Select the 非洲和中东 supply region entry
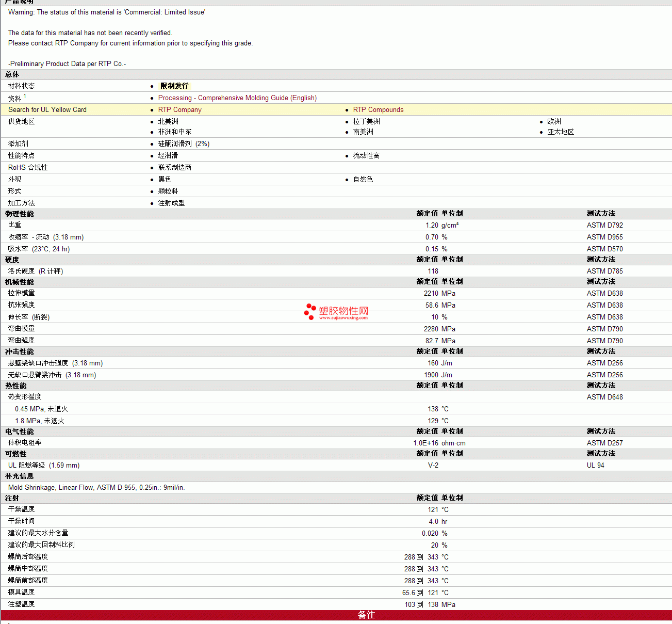The height and width of the screenshot is (624, 672). click(175, 132)
